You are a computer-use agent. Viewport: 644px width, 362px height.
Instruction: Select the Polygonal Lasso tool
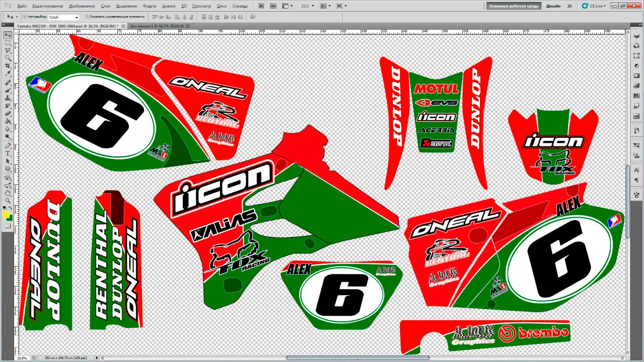(8, 51)
